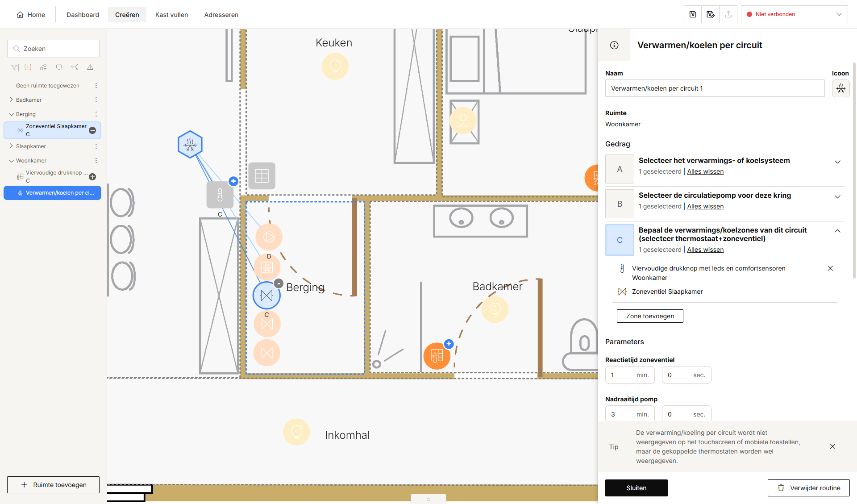Select the grey thermostat device on the floorplan
This screenshot has height=504, width=857.
point(220,195)
